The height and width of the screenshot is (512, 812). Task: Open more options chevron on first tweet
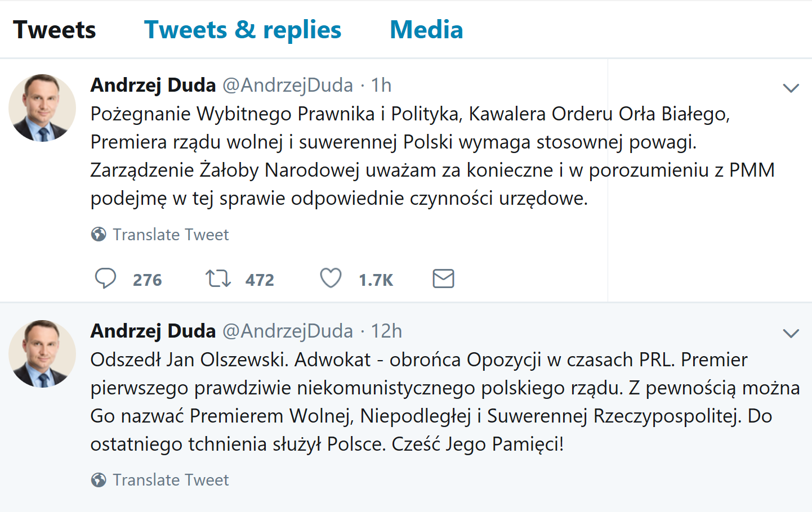[x=791, y=88]
